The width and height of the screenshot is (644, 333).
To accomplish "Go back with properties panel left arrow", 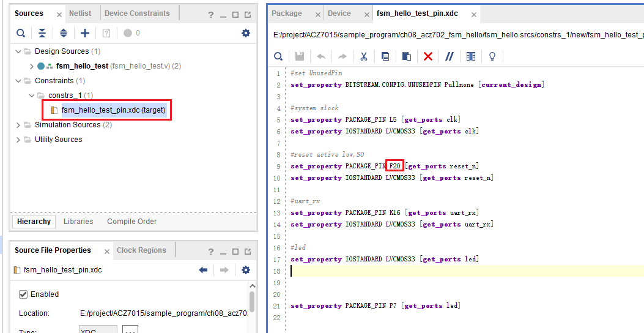I will [204, 270].
